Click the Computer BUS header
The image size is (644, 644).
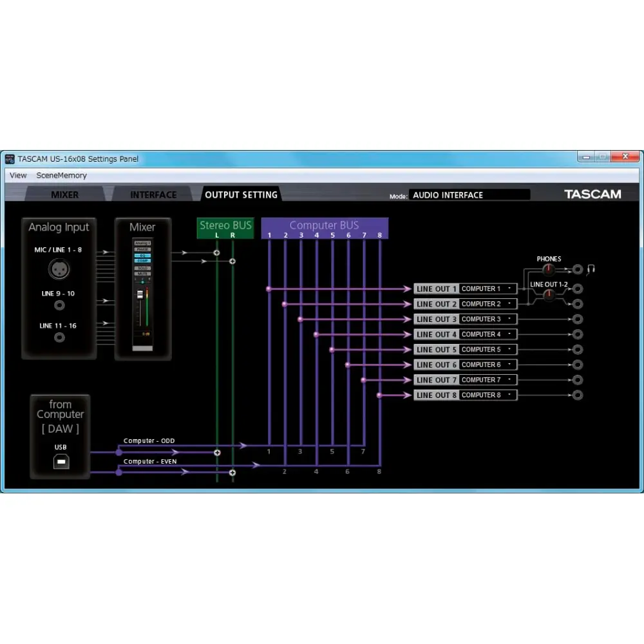tap(325, 229)
